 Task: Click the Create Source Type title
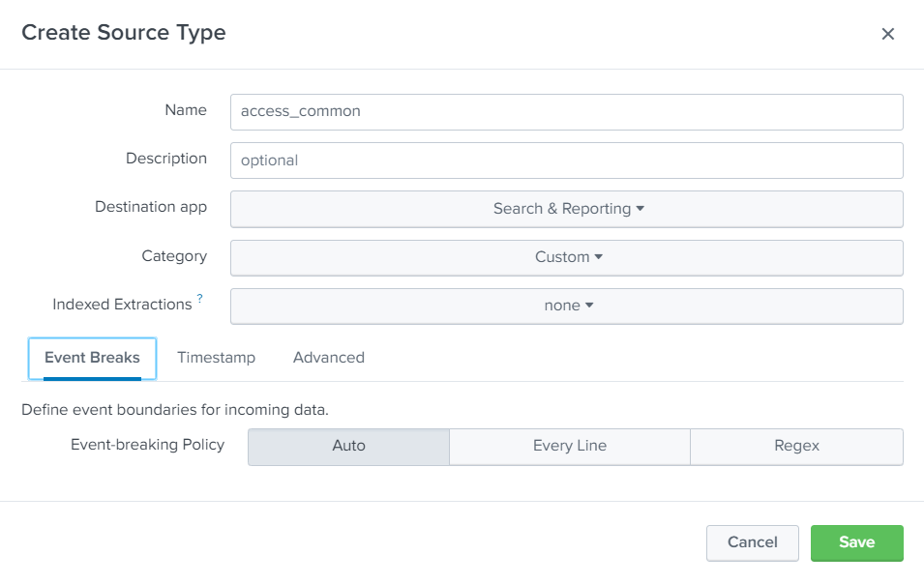click(124, 33)
